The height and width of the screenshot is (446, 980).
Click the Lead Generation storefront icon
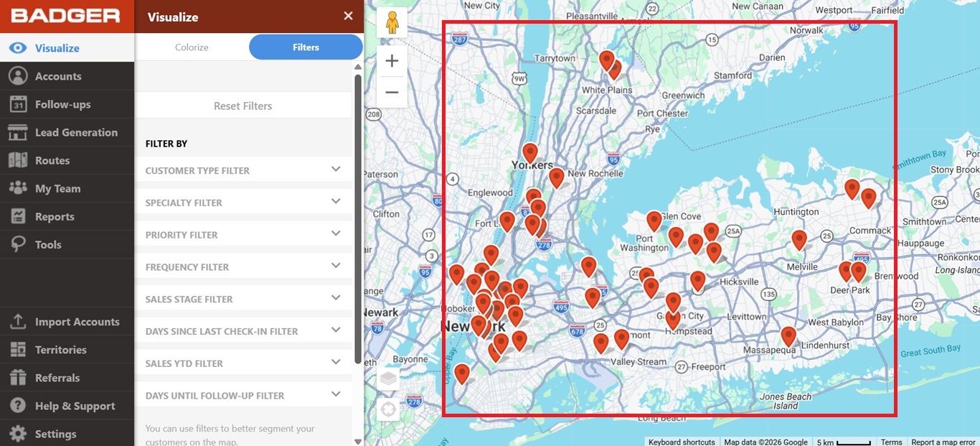click(18, 132)
